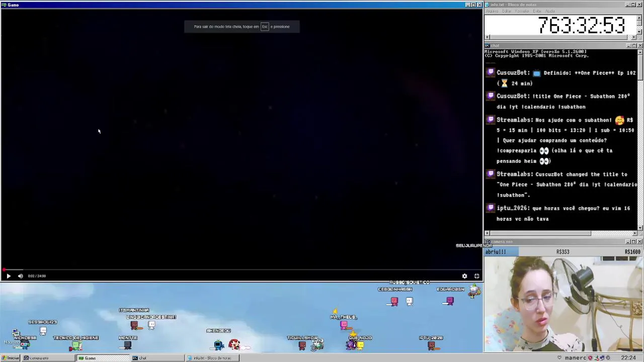
Task: Click the R$353 value on camera window
Action: pyautogui.click(x=562, y=252)
